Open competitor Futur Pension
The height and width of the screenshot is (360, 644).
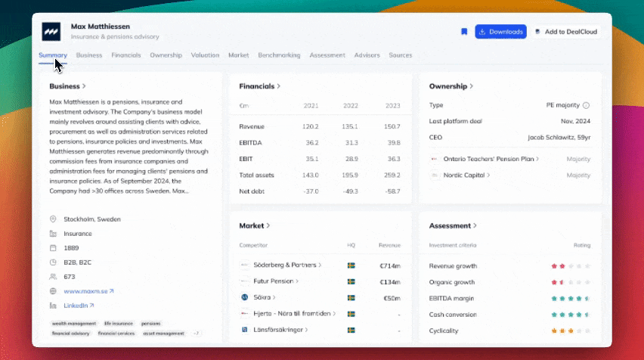(x=276, y=281)
